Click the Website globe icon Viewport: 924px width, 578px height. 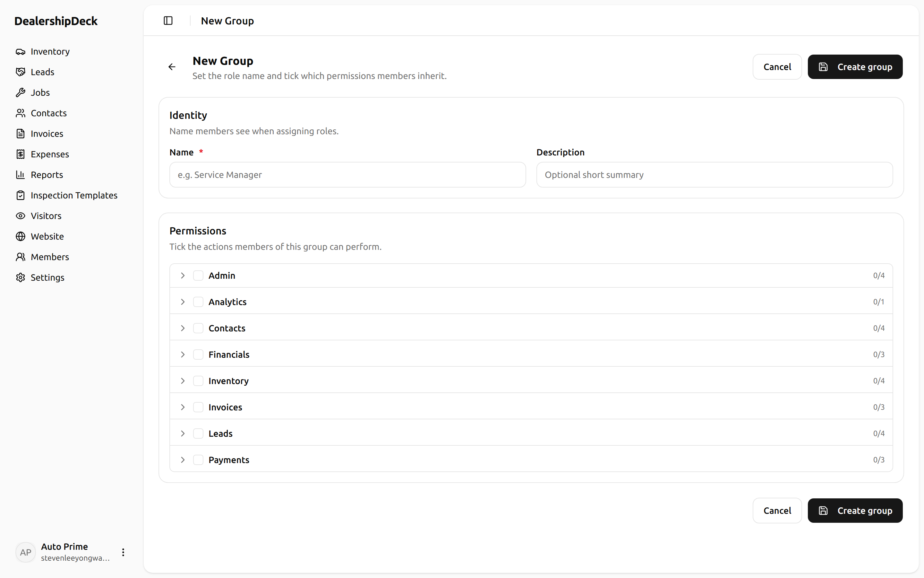pyautogui.click(x=21, y=236)
